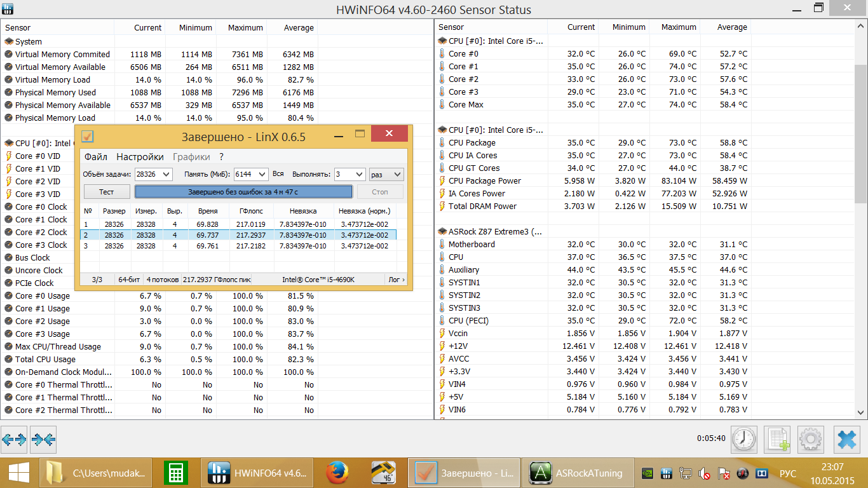Screen dimensions: 868x488
Task: Click the thermometer icon beside Core Max
Action: coord(442,105)
